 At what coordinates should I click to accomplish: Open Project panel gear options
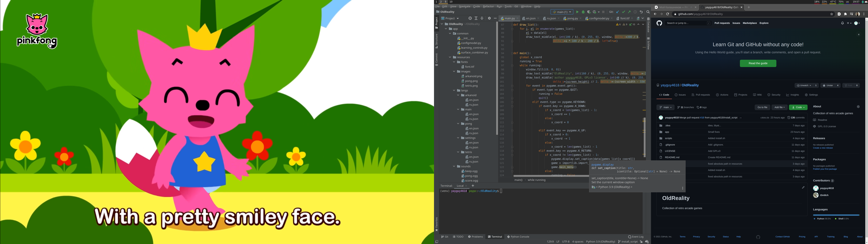click(489, 18)
